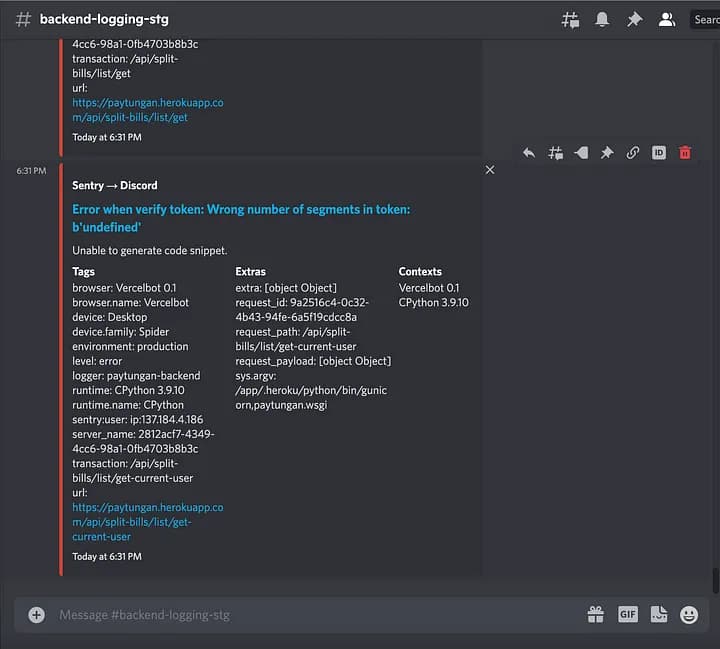Click the notification bell icon
Viewport: 720px width, 649px height.
point(602,19)
